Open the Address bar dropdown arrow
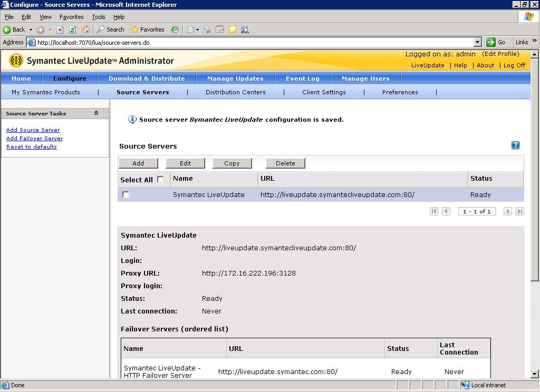 click(x=477, y=42)
